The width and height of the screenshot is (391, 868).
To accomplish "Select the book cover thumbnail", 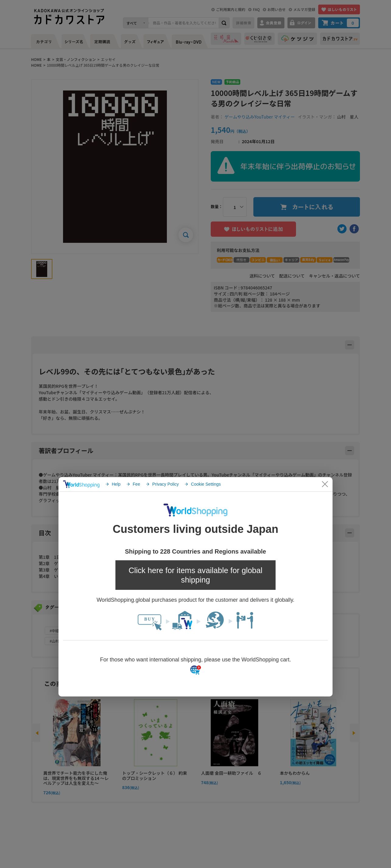I will click(x=42, y=269).
